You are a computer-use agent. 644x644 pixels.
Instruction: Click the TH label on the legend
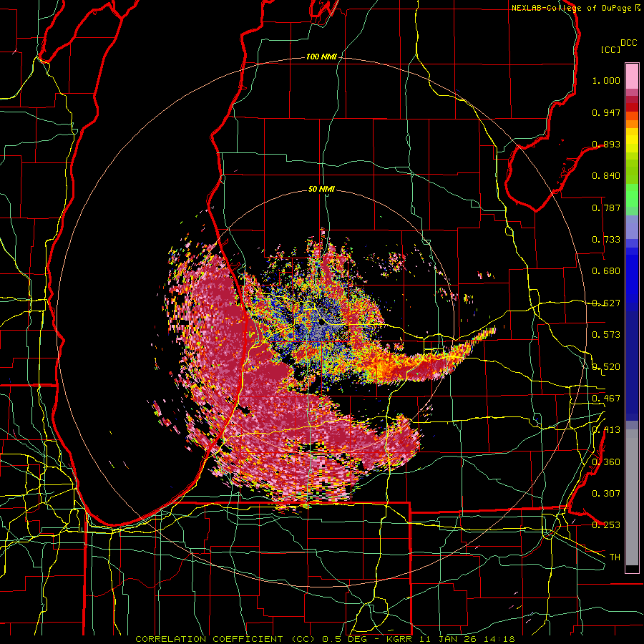[x=615, y=557]
